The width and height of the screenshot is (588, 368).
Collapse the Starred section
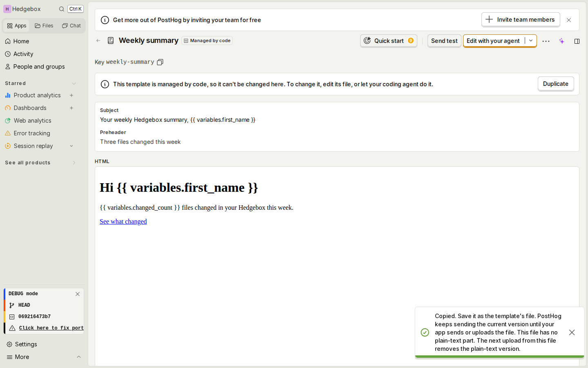(74, 83)
